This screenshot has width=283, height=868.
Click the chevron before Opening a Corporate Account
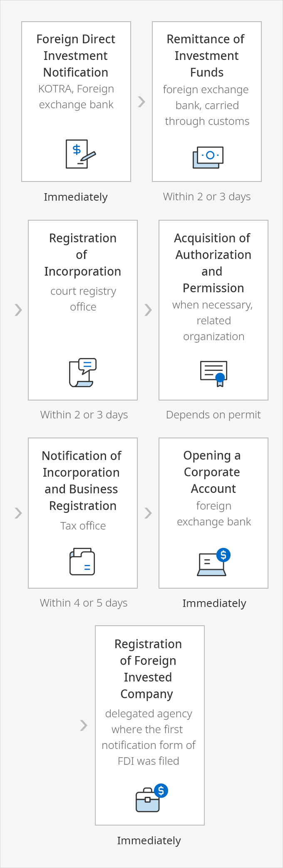(148, 513)
